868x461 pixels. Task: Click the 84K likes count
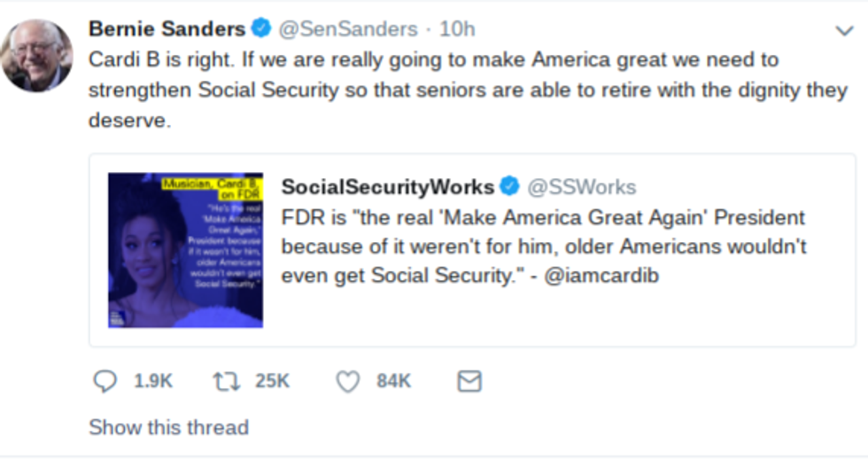pyautogui.click(x=393, y=381)
